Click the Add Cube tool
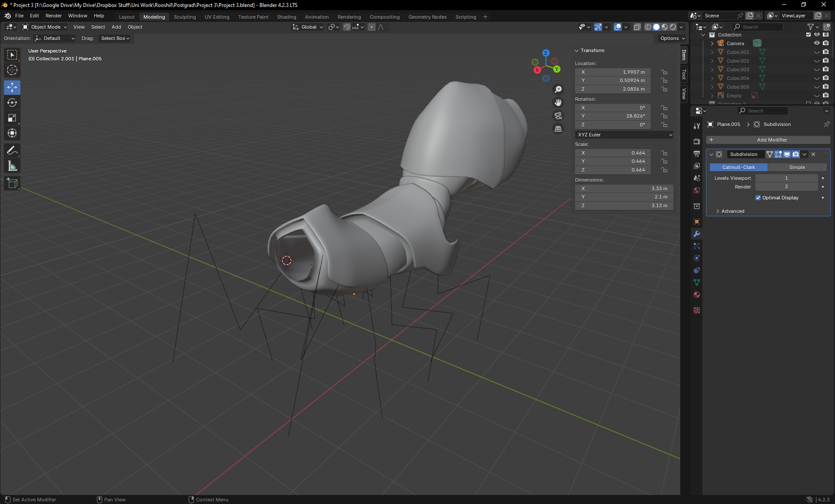The height and width of the screenshot is (504, 835). (x=12, y=183)
